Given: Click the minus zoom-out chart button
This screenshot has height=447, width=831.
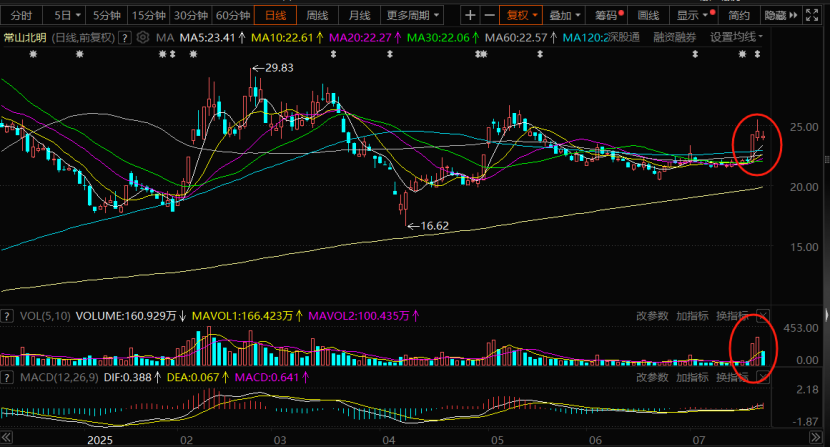Looking at the screenshot, I should point(490,15).
